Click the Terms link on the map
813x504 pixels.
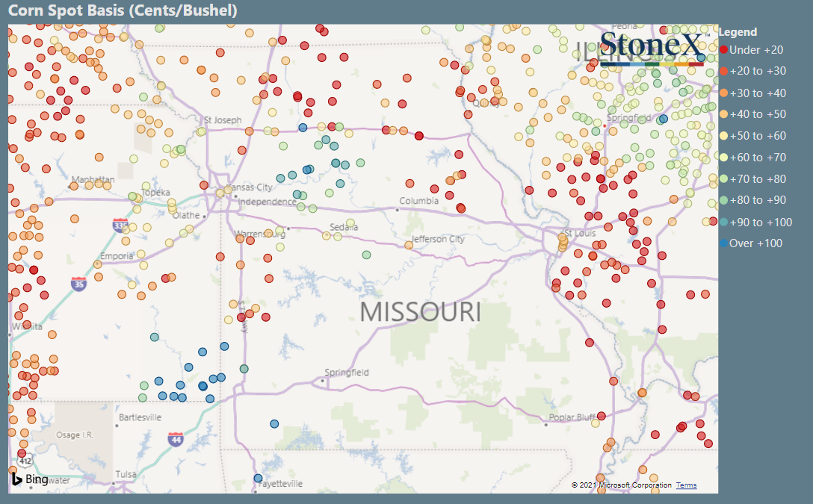click(686, 485)
